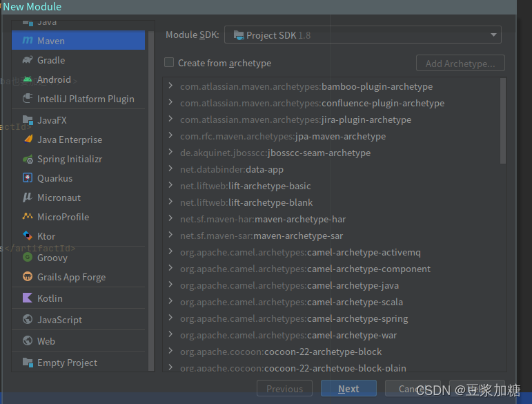
Task: Expand the confluence-plugin-archetype entry
Action: [170, 102]
